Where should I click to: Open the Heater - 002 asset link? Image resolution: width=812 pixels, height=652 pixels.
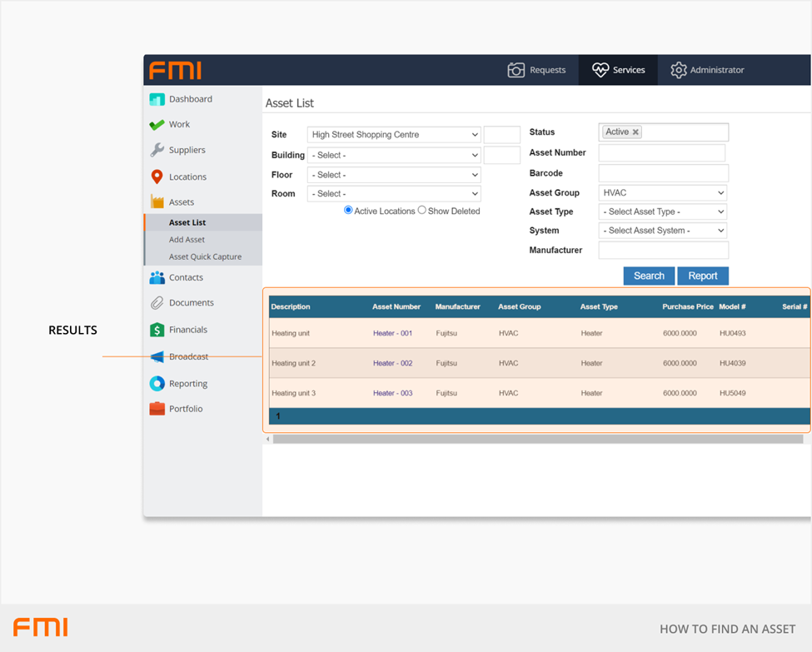tap(392, 363)
